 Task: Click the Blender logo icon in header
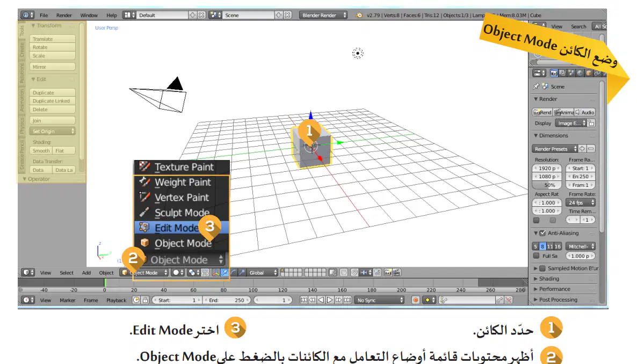[x=359, y=15]
